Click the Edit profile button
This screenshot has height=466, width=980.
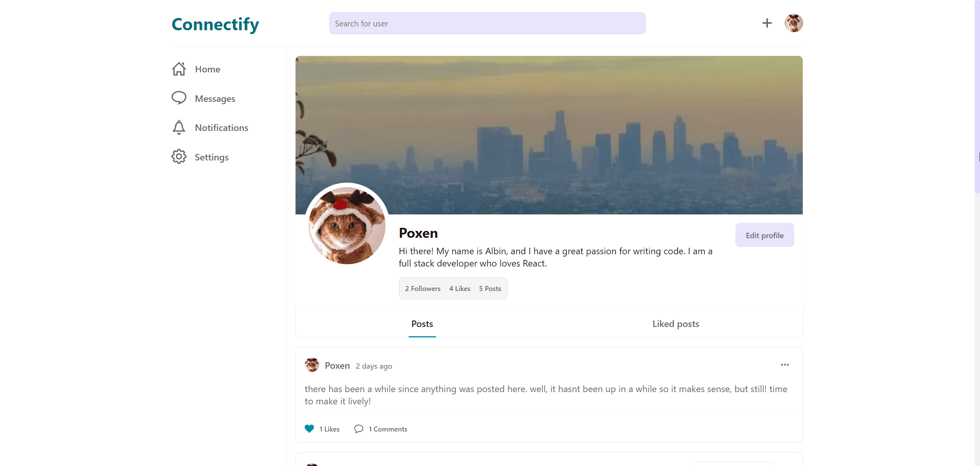(765, 235)
